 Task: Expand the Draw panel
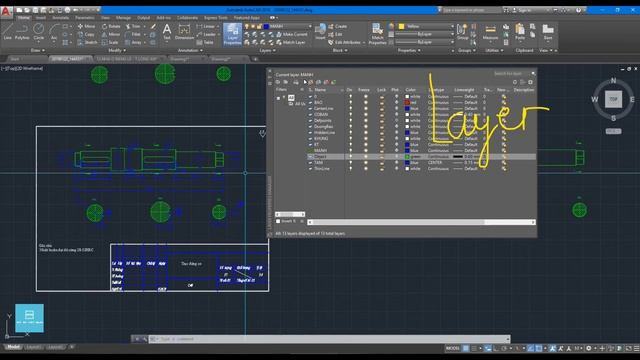(x=38, y=50)
